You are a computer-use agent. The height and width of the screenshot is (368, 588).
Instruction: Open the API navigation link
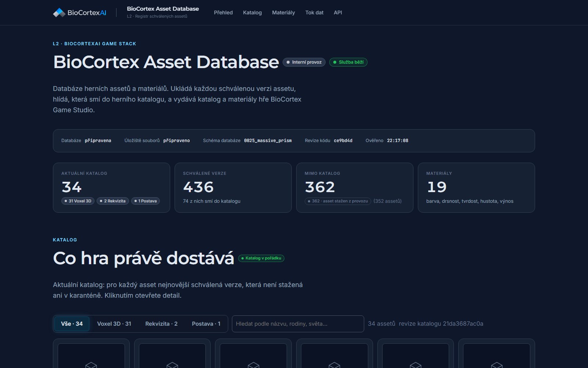click(x=338, y=13)
